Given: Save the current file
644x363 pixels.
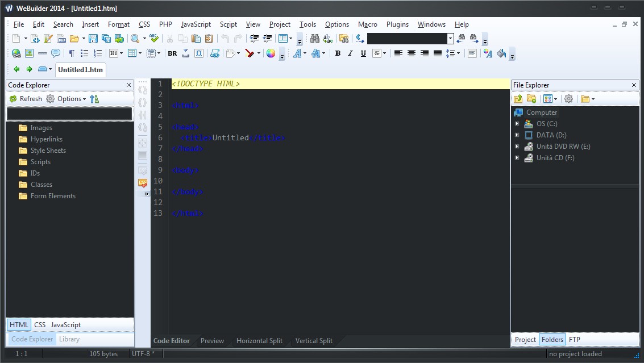Looking at the screenshot, I should click(93, 39).
